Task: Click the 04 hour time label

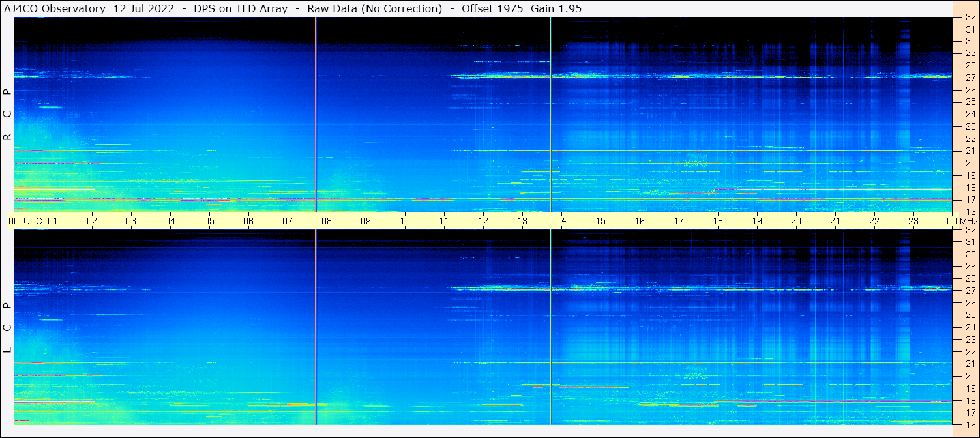Action: point(170,221)
